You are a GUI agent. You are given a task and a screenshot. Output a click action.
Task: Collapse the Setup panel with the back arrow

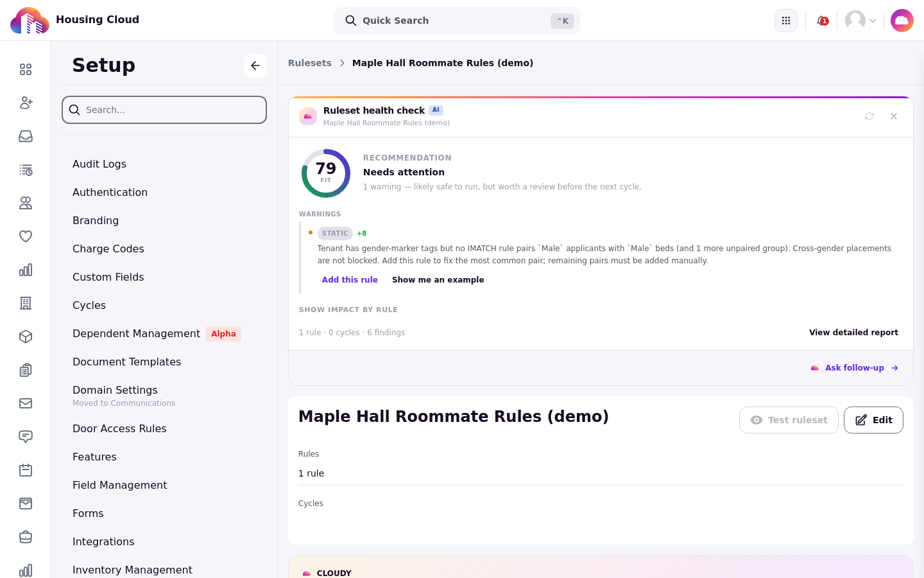(255, 66)
